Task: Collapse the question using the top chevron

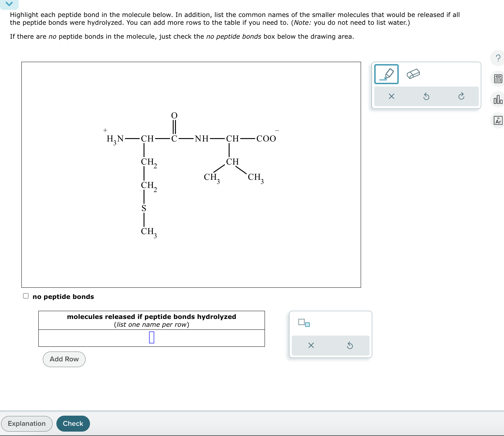Action: click(x=8, y=4)
